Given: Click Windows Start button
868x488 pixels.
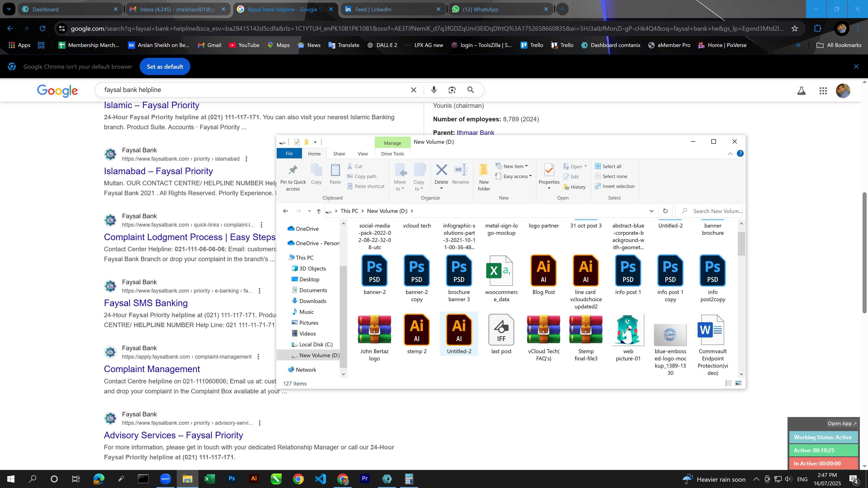Looking at the screenshot, I should click(x=10, y=479).
